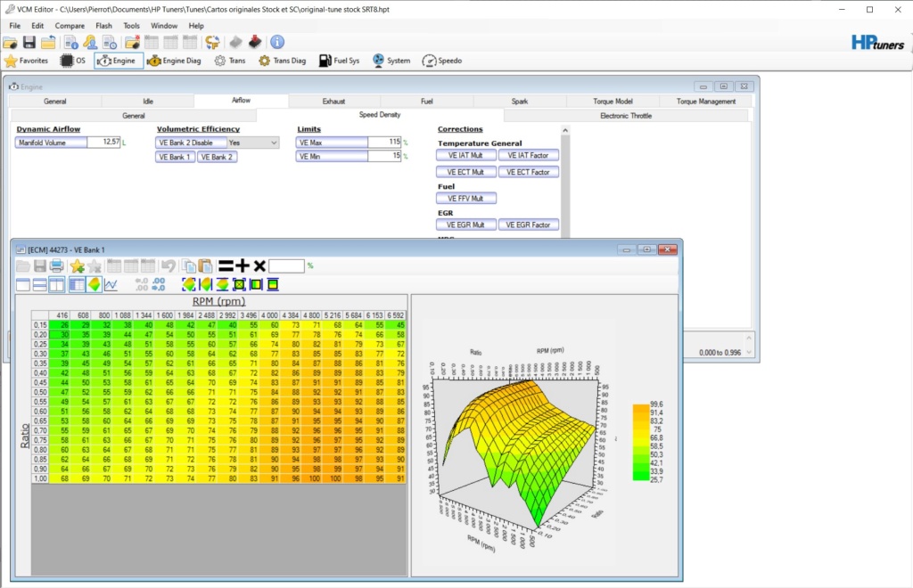Open the VE Bank 2 table
Screen dimensions: 913x588
[217, 157]
